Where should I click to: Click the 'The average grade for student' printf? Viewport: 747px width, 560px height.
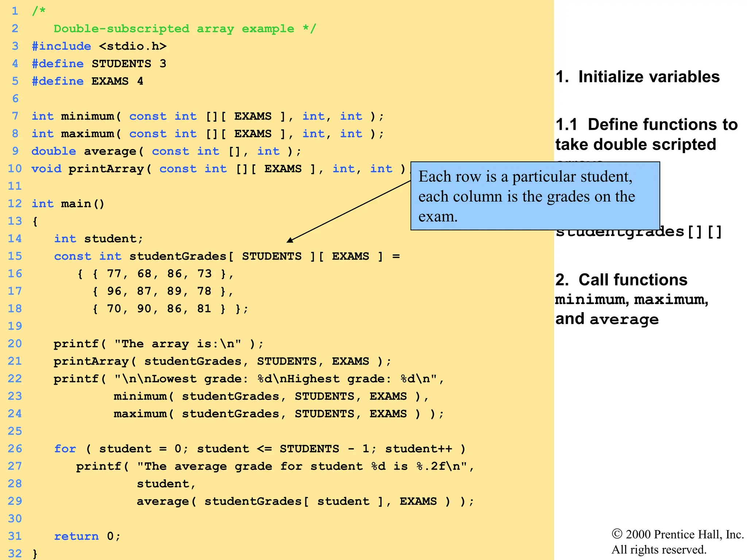pos(275,466)
